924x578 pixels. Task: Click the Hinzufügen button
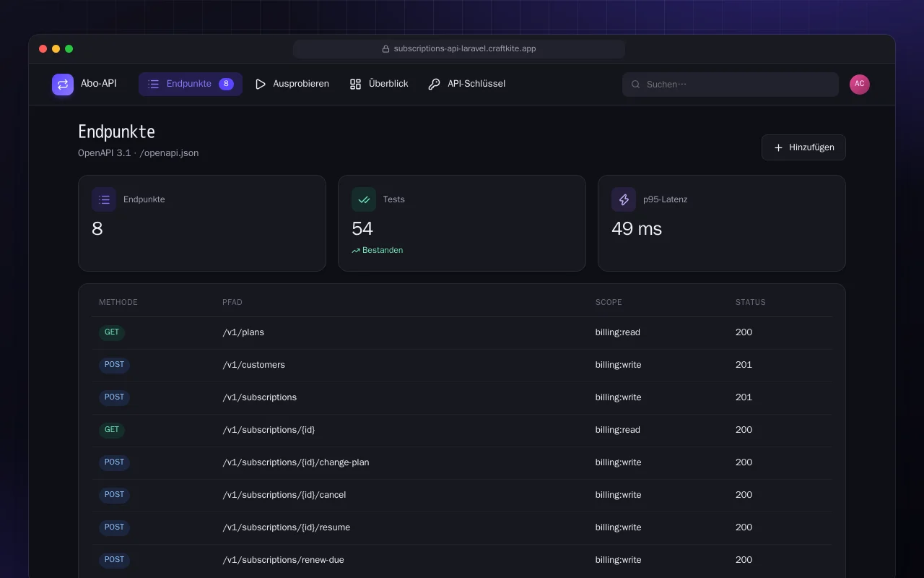(x=803, y=147)
